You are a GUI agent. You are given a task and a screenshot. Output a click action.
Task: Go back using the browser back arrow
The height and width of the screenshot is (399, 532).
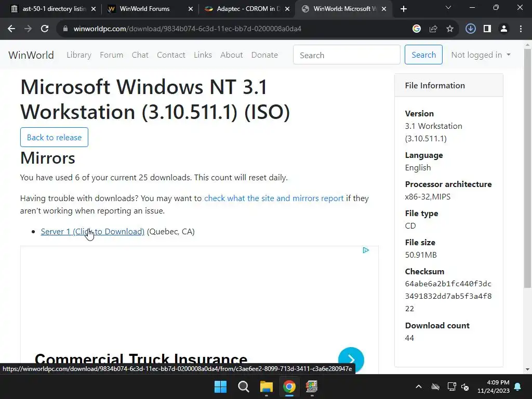(11, 29)
